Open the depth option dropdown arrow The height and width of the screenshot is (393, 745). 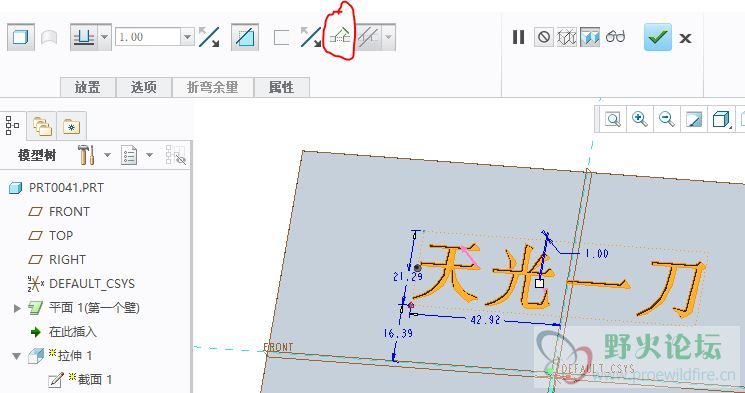[x=105, y=37]
